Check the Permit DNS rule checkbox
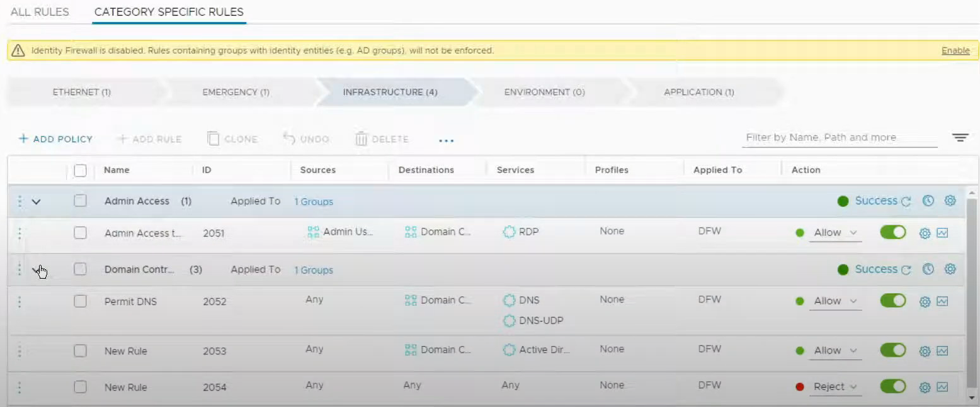980x407 pixels. (x=80, y=301)
